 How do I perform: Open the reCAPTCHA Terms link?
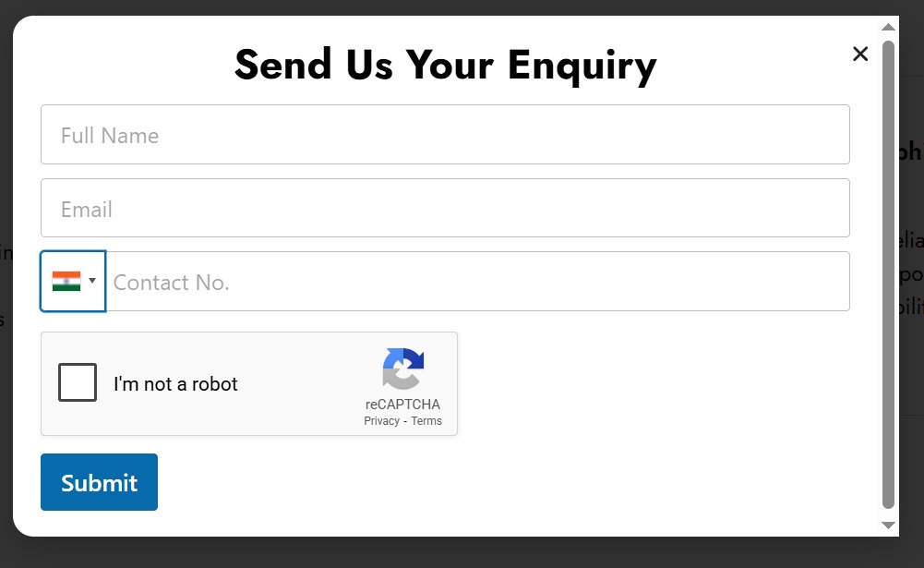[426, 421]
